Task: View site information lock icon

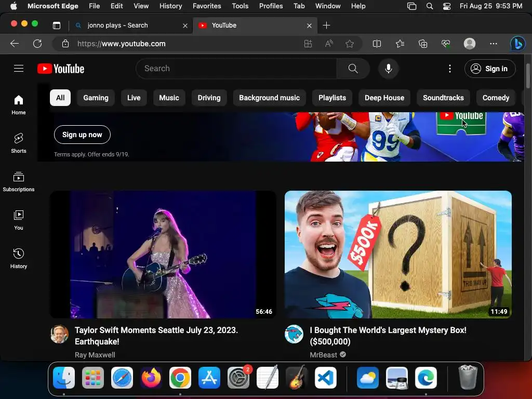Action: (x=65, y=44)
